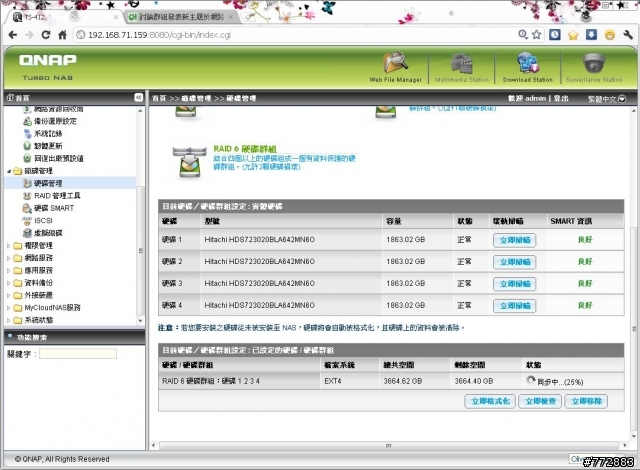
Task: Click 立即掃瞄 button for 硬碟 2
Action: tap(514, 262)
